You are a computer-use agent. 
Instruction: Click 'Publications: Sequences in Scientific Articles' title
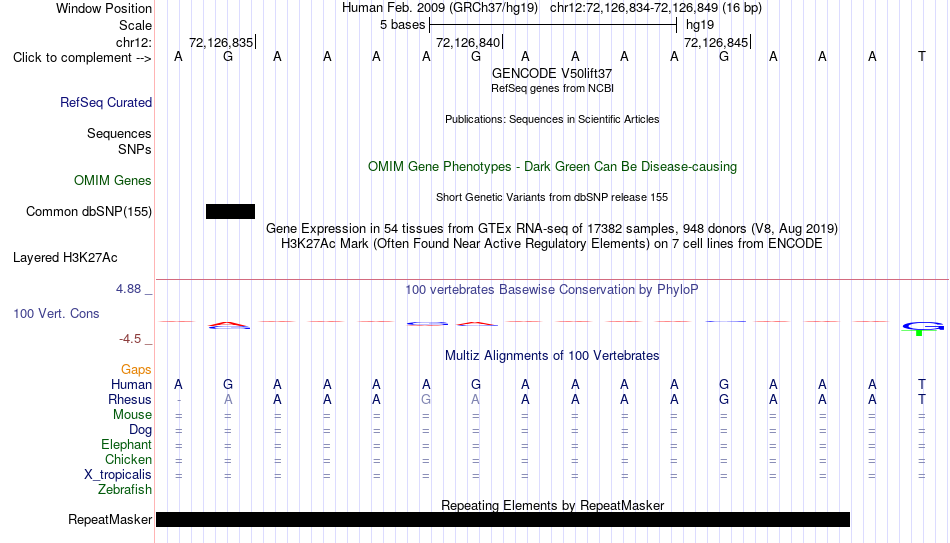pyautogui.click(x=552, y=119)
